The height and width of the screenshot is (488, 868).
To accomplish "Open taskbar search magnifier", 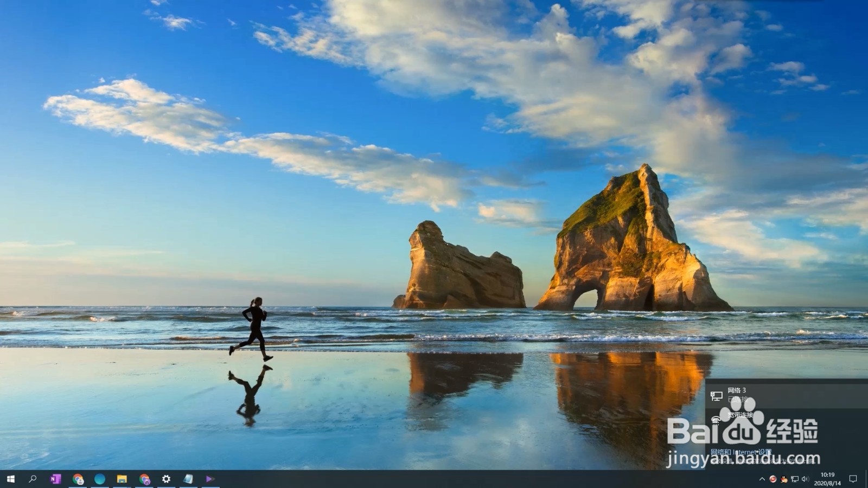I will pyautogui.click(x=33, y=479).
